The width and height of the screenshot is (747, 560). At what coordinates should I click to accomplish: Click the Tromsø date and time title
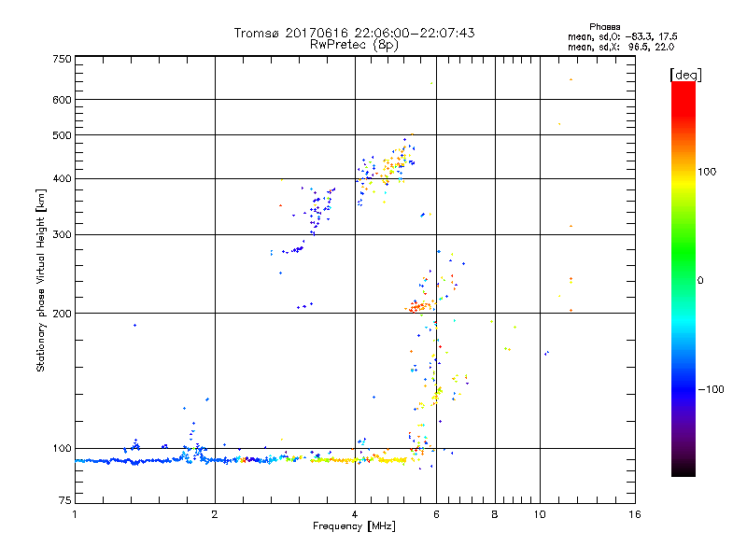(354, 33)
